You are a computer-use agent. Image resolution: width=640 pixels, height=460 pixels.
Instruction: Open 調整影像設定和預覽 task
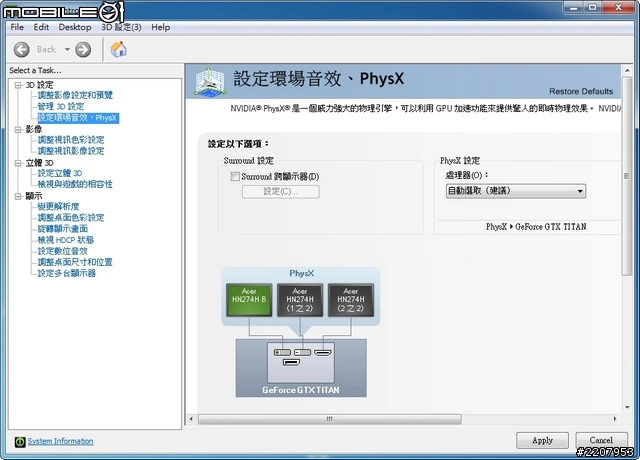point(75,95)
